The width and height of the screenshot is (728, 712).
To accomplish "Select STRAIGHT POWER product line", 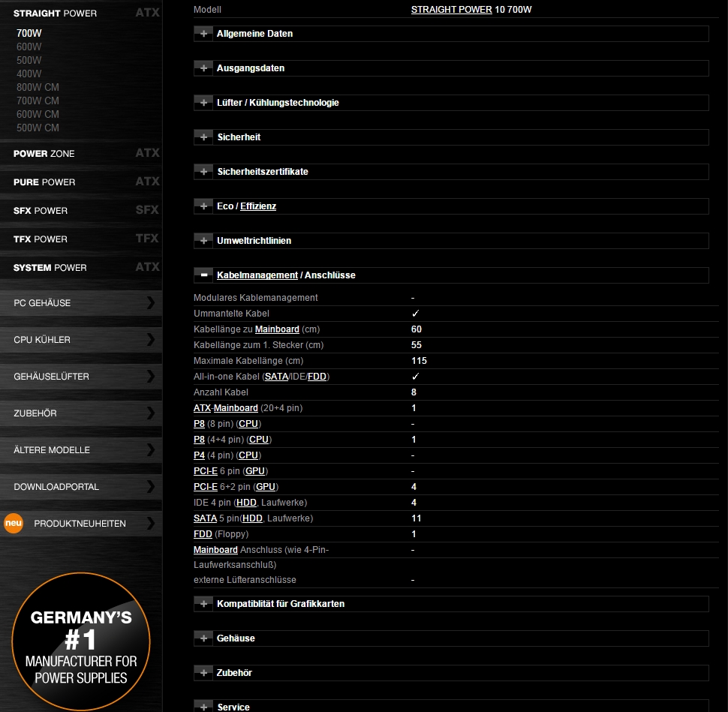I will [55, 14].
